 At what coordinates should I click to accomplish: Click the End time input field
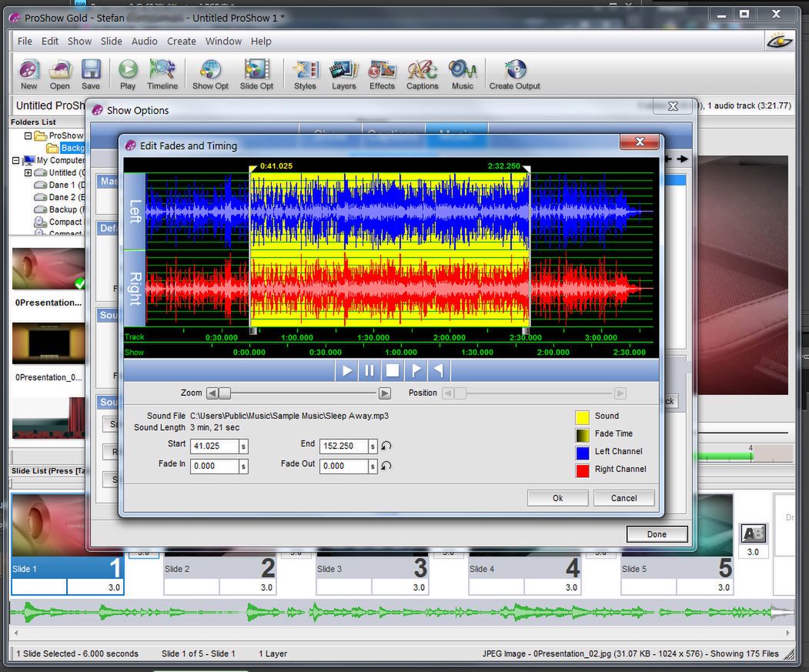pyautogui.click(x=343, y=446)
